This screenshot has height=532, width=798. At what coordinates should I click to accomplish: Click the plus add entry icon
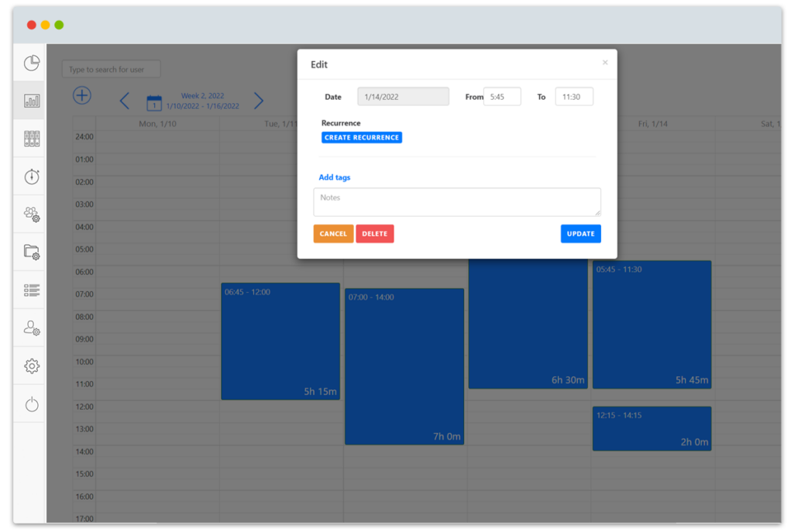pyautogui.click(x=82, y=95)
